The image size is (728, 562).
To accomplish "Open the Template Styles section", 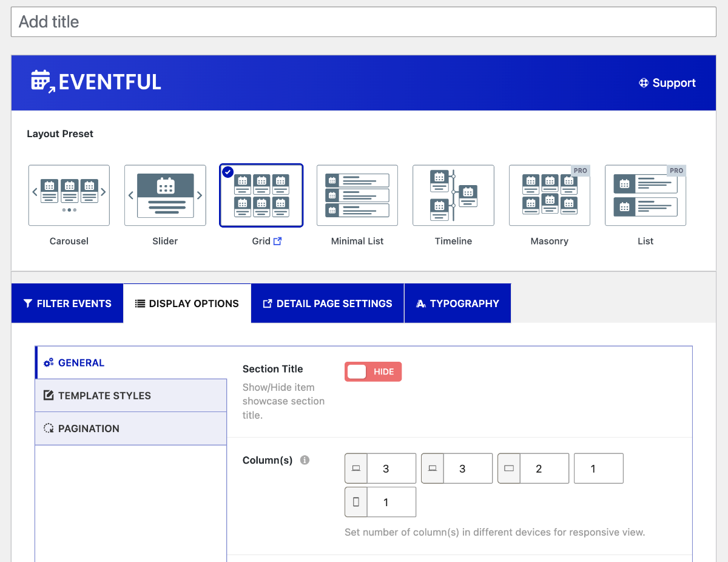I will (x=131, y=396).
